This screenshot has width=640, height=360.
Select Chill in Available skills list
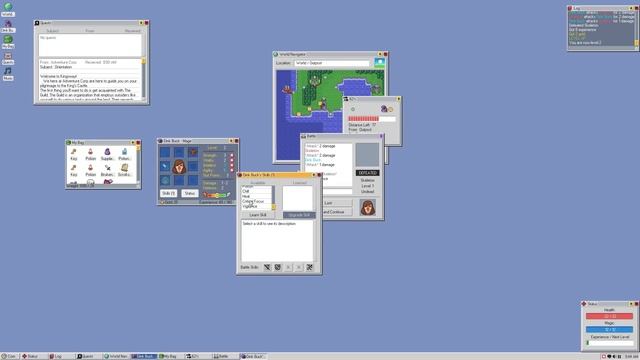256,191
